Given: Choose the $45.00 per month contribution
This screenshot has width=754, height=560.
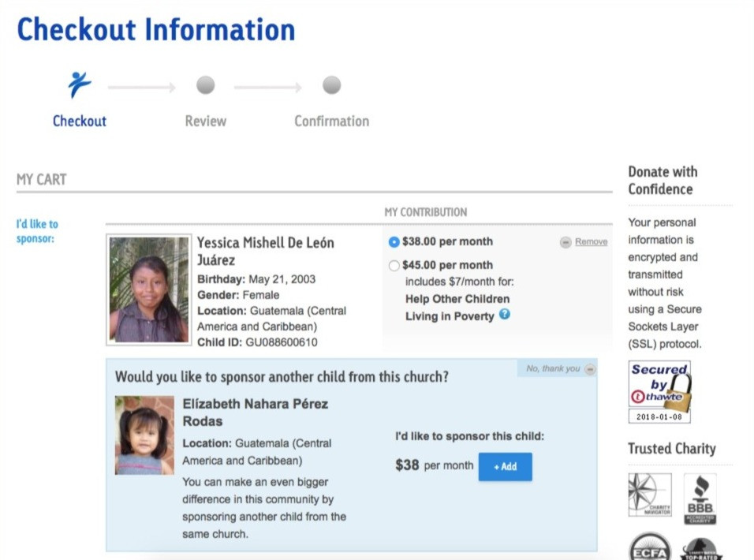Looking at the screenshot, I should pyautogui.click(x=394, y=266).
